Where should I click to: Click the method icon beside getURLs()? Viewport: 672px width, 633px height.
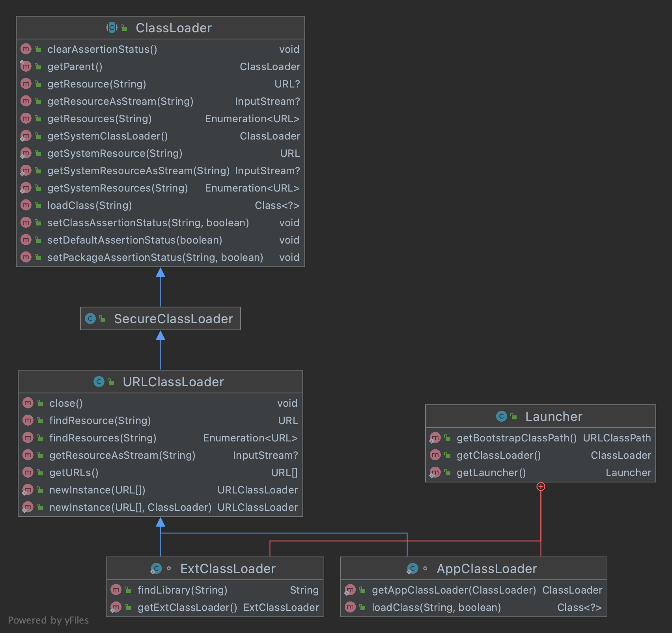[x=28, y=473]
